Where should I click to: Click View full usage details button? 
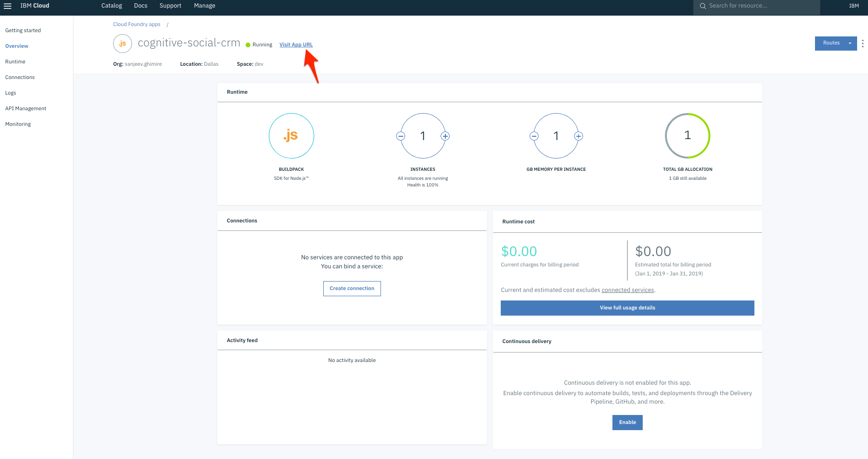tap(628, 308)
